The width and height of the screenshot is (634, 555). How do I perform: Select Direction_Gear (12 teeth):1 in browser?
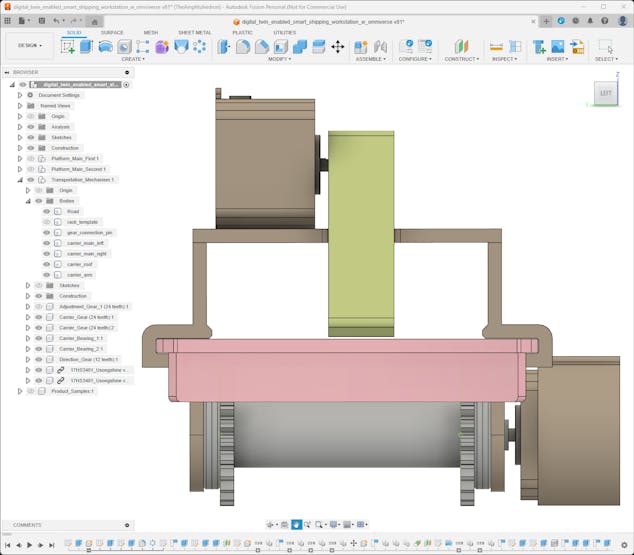pos(88,359)
